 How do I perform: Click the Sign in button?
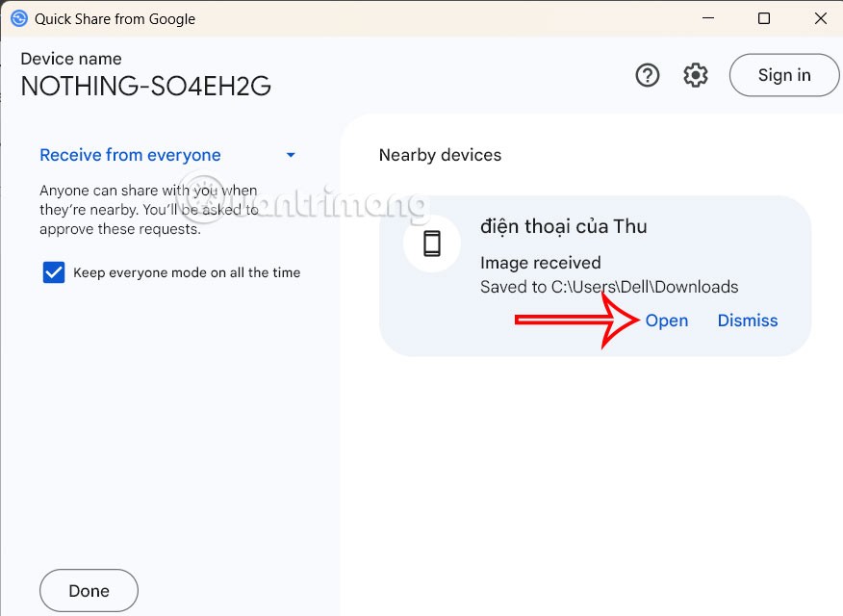(784, 75)
